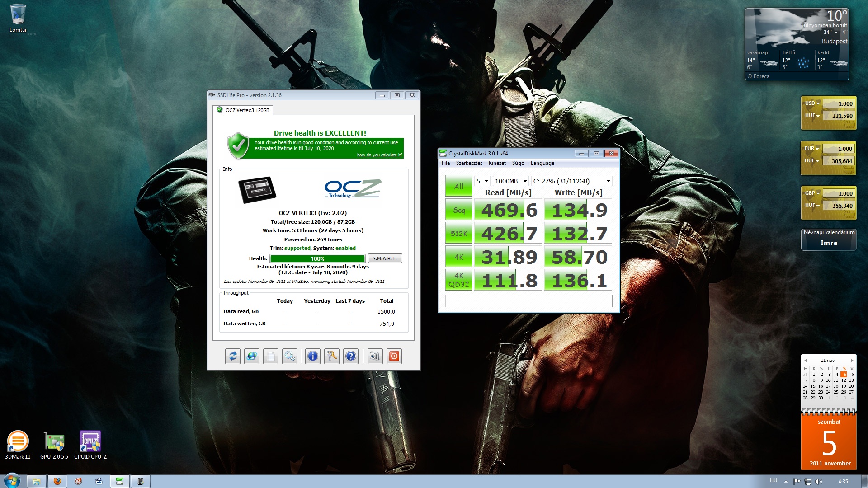Click the Foreca link in weather gadget
Image resolution: width=868 pixels, height=488 pixels.
point(759,76)
